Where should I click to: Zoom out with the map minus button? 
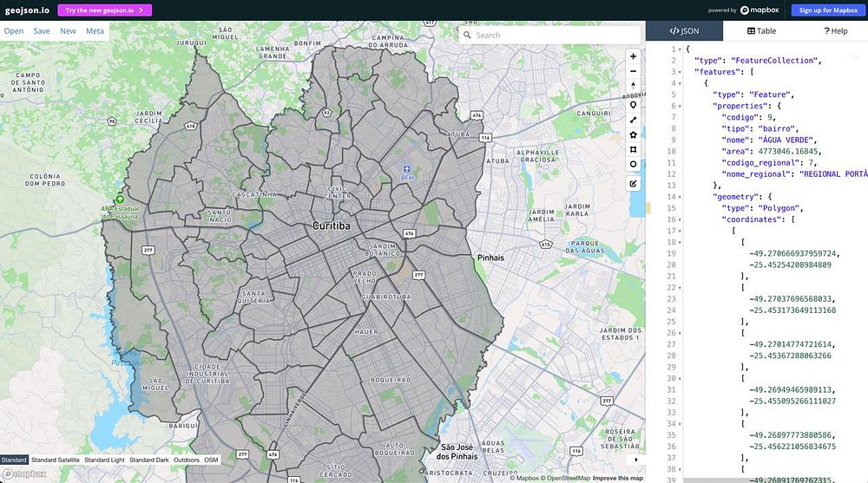634,71
